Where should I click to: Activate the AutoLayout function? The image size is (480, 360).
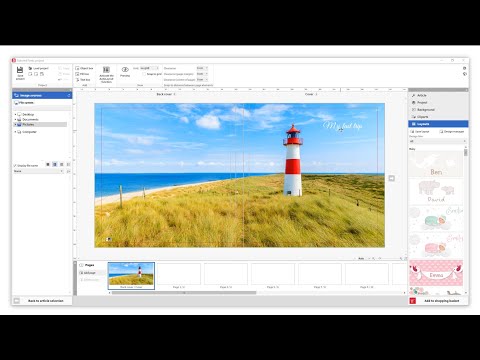click(106, 74)
